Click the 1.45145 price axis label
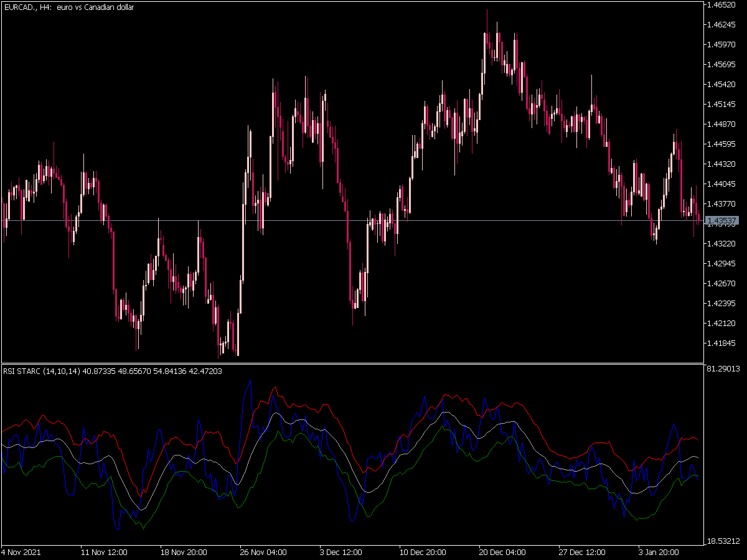 pyautogui.click(x=723, y=105)
